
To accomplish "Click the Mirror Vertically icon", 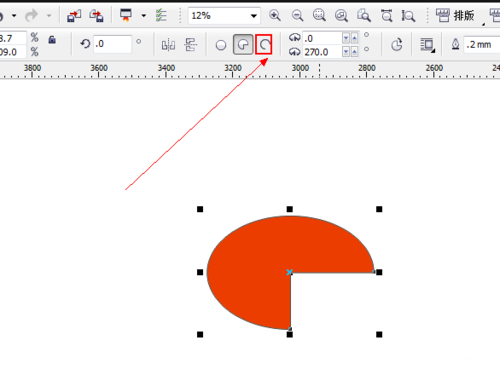I will (x=191, y=45).
